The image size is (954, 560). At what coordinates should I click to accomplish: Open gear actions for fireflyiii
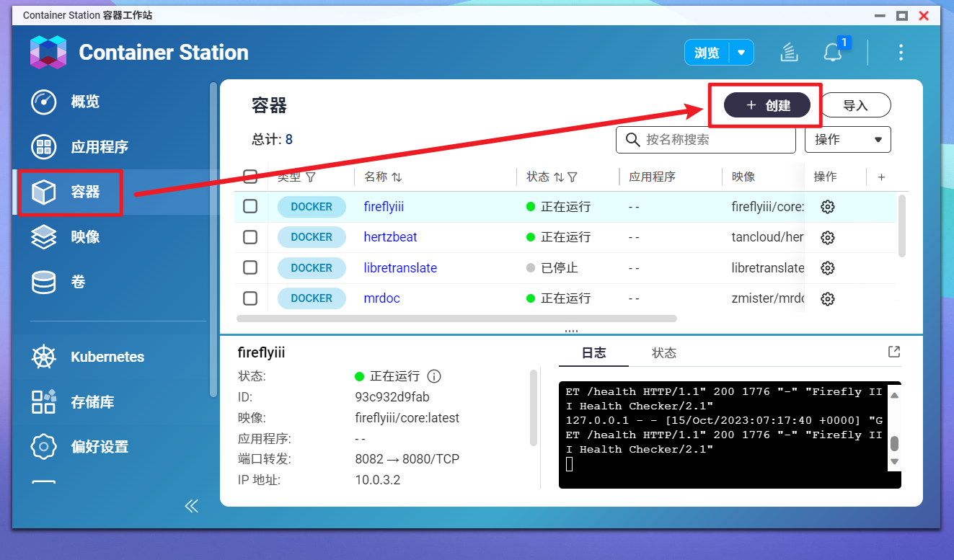828,207
